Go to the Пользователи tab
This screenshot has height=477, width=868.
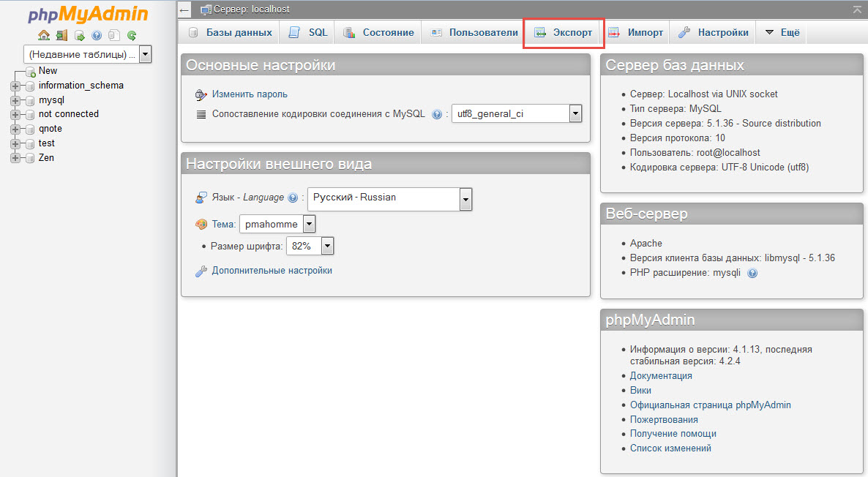[474, 33]
